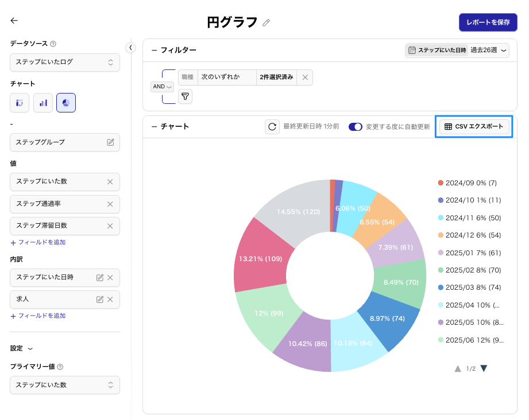Screen dimensions: 529x420
Task: Select the table chart type icon
Action: point(20,103)
